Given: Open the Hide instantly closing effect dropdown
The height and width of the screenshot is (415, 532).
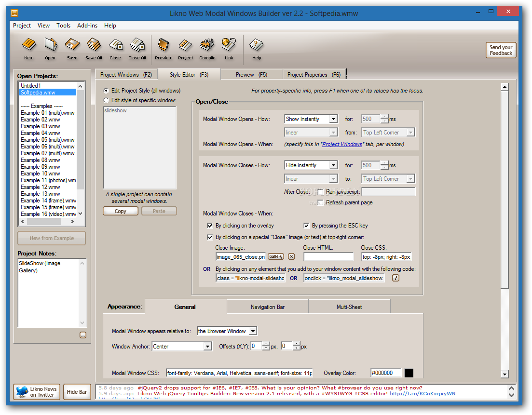Looking at the screenshot, I should click(x=333, y=165).
